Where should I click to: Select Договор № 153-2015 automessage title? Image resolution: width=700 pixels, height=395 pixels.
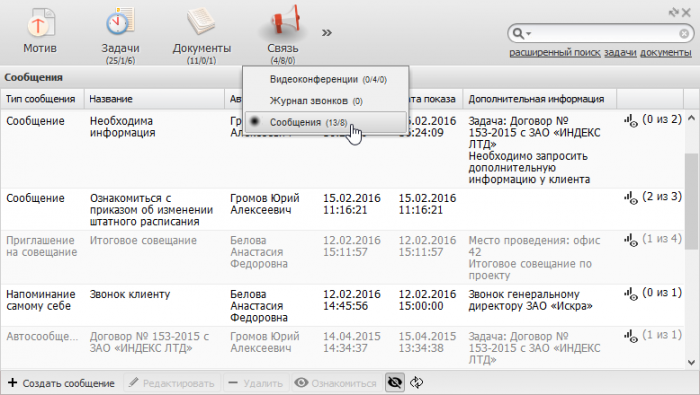coord(149,342)
